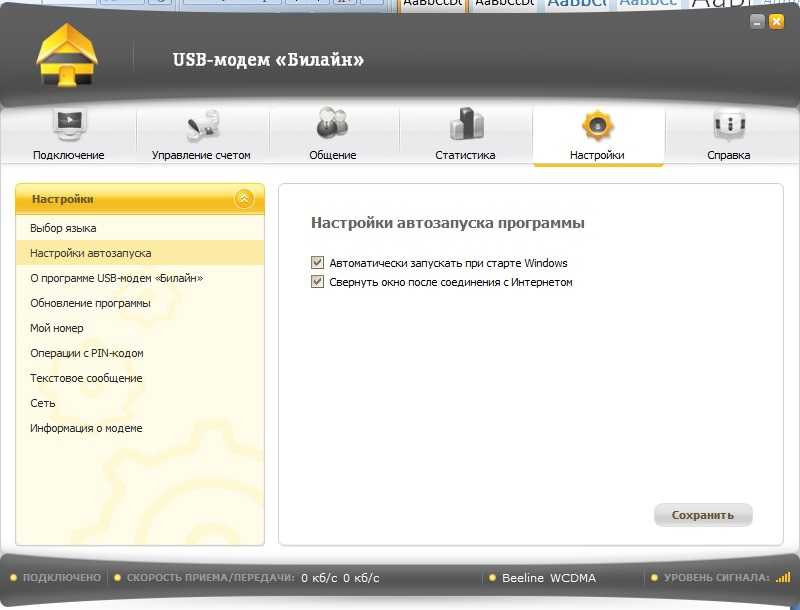This screenshot has height=610, width=800.
Task: Close the Beeline modem window
Action: pyautogui.click(x=777, y=21)
